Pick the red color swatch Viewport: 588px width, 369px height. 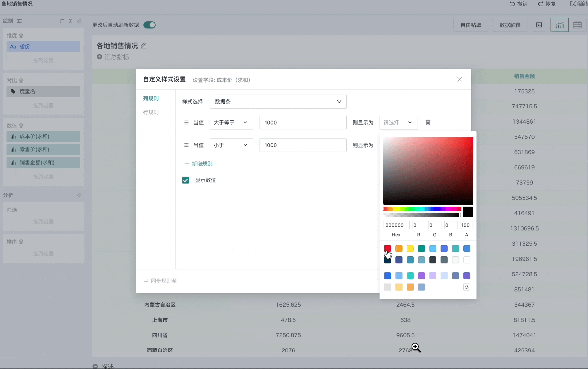(x=387, y=248)
